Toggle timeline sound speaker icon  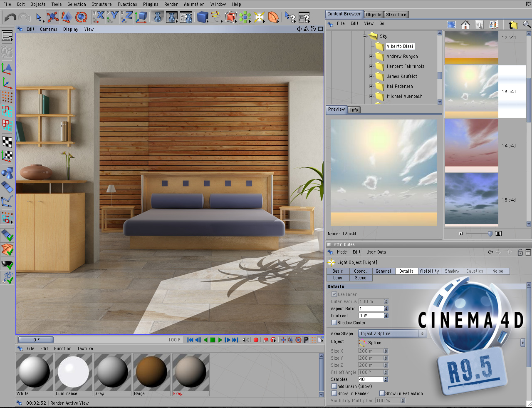pyautogui.click(x=246, y=340)
